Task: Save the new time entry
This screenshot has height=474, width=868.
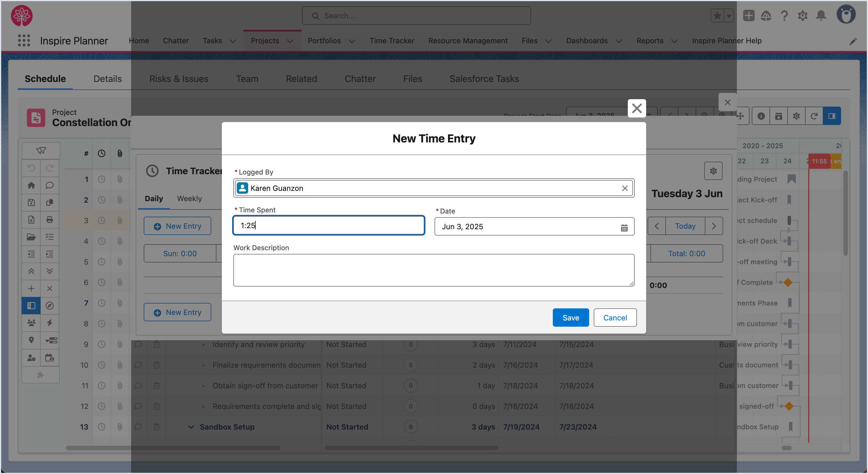Action: click(x=571, y=318)
